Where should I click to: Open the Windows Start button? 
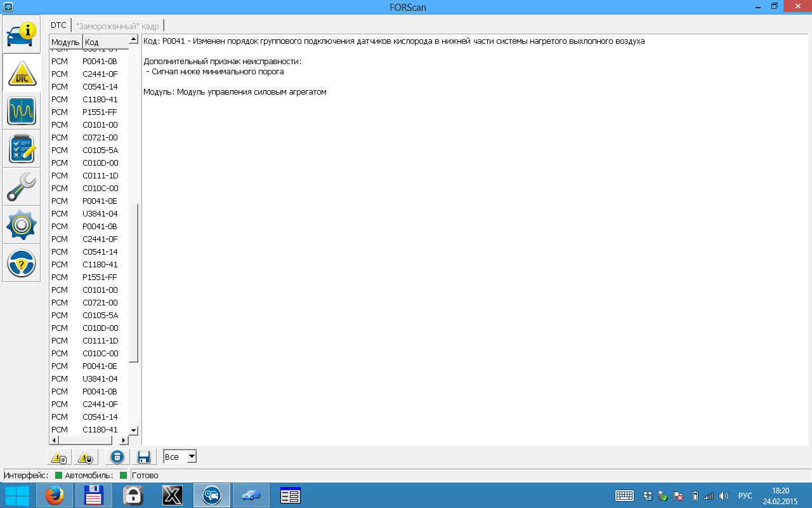pos(16,495)
